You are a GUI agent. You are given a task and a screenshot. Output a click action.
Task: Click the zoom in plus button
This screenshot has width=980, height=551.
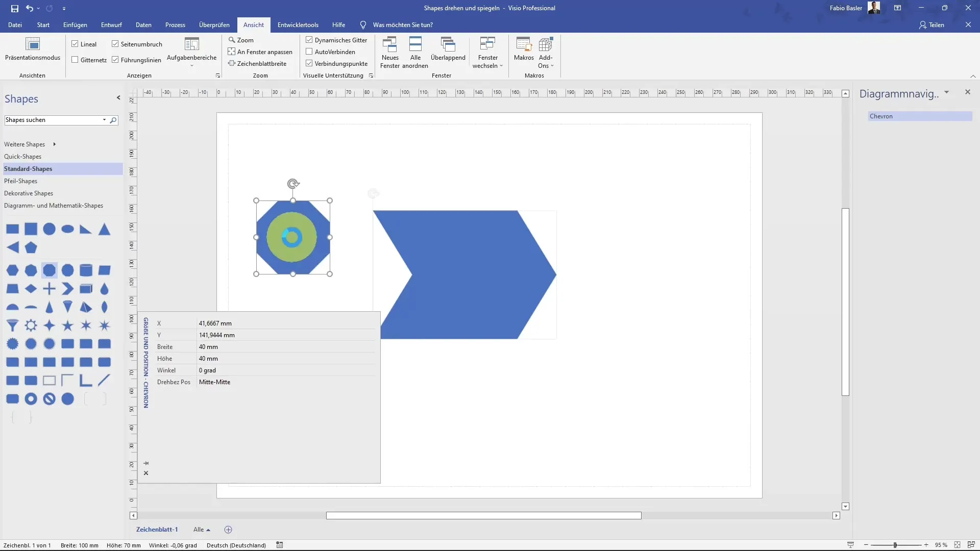(x=926, y=545)
